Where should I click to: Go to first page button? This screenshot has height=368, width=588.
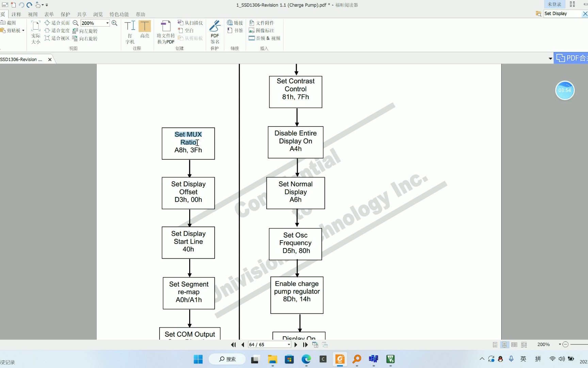pyautogui.click(x=233, y=344)
